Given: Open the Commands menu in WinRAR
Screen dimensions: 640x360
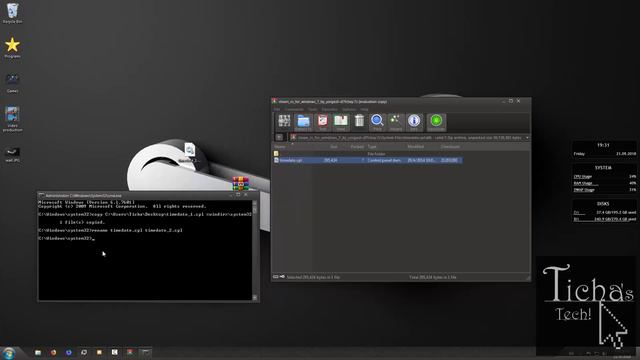Looking at the screenshot, I should coord(294,109).
